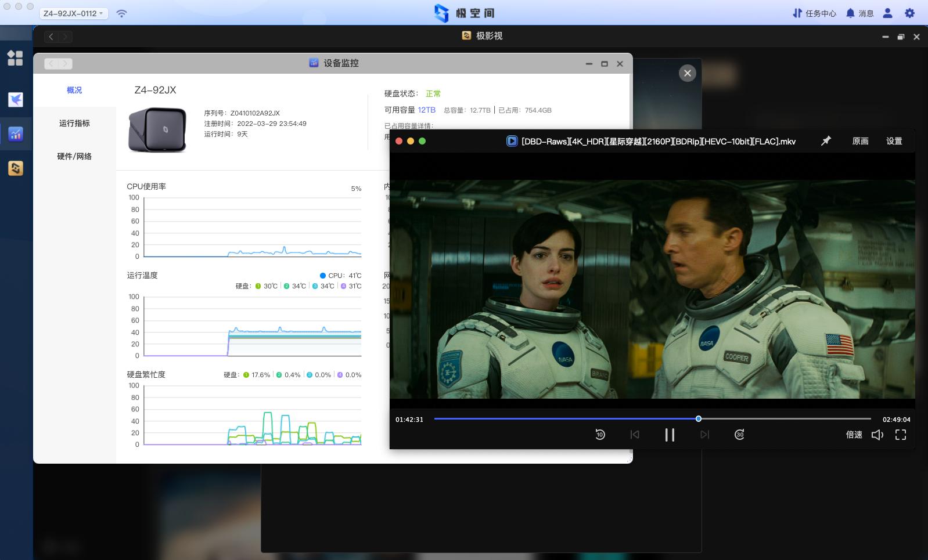This screenshot has width=928, height=560.
Task: Skip forward 30 seconds in video
Action: [x=739, y=435]
